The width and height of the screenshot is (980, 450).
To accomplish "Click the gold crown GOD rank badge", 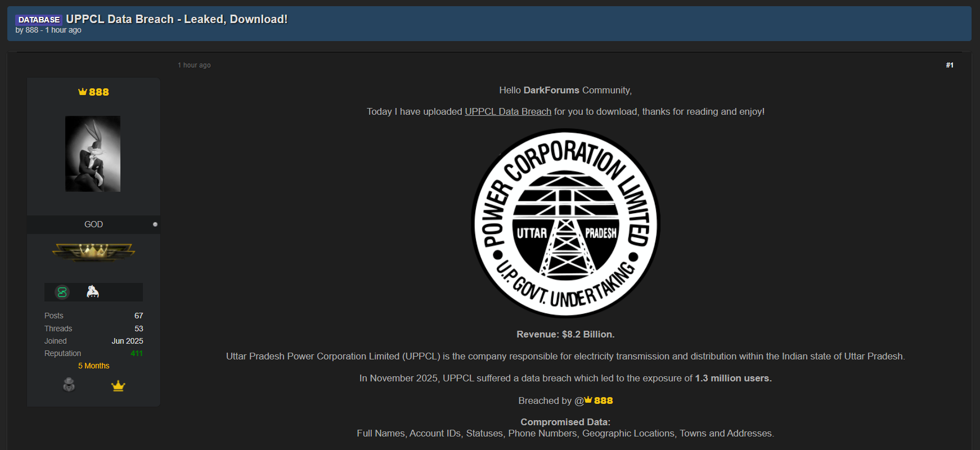I will pos(93,251).
